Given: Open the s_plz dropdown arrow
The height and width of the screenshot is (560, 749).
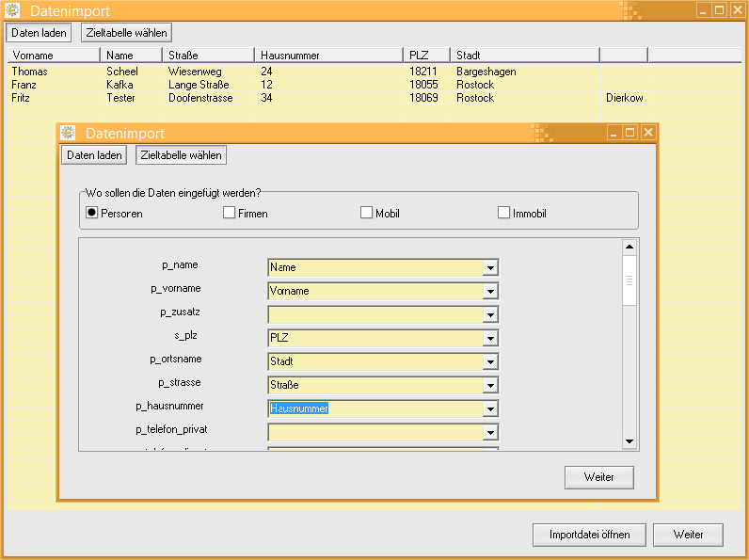Looking at the screenshot, I should tap(489, 339).
